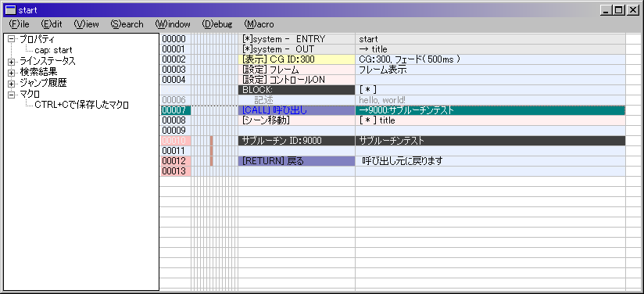Collapse the マクロ tree node
The height and width of the screenshot is (294, 644).
11,95
